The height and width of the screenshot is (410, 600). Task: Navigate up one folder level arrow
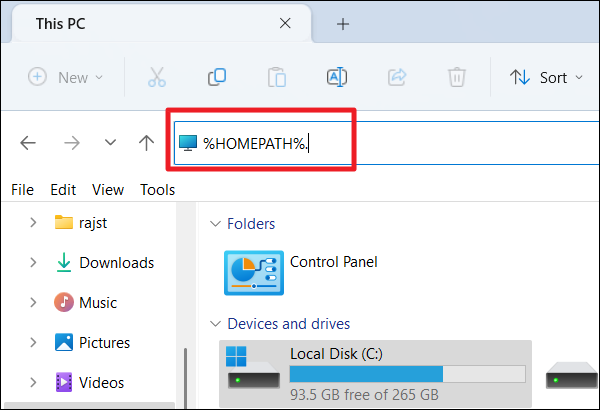tap(146, 143)
